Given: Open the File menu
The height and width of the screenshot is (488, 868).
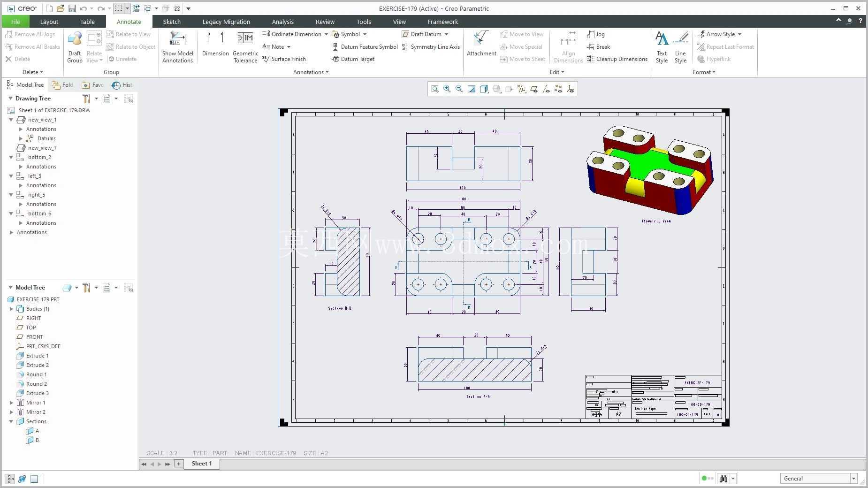Looking at the screenshot, I should coord(15,22).
